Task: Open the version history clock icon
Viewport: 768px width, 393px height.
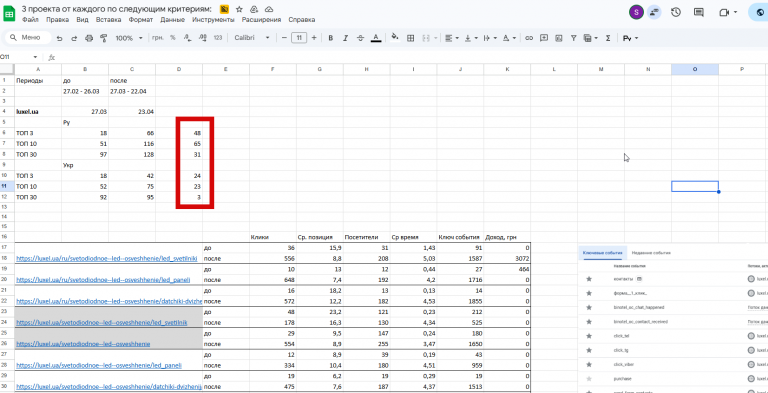Action: (676, 12)
